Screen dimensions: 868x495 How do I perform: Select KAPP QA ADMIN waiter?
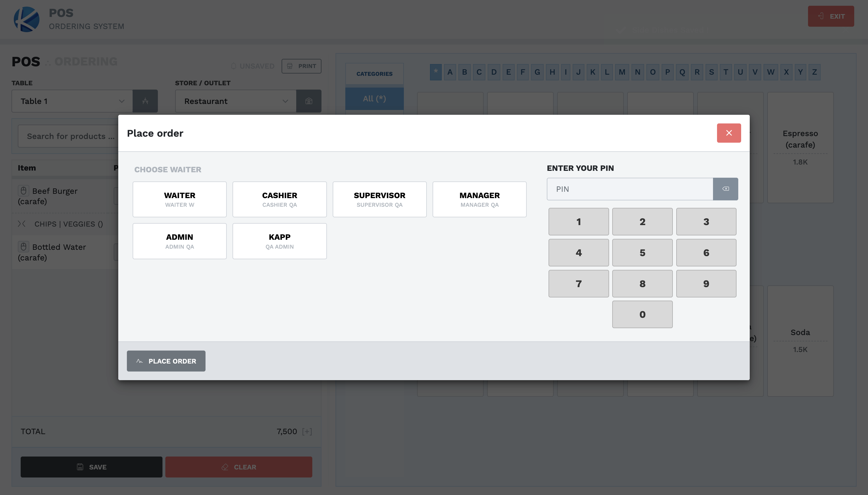(279, 241)
